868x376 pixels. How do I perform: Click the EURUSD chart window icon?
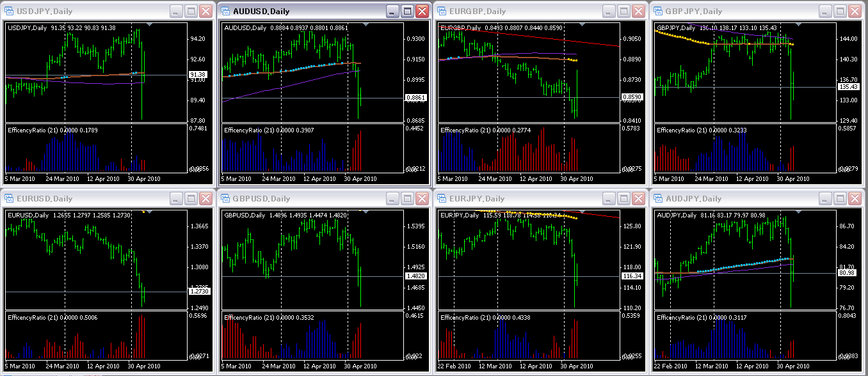9,199
